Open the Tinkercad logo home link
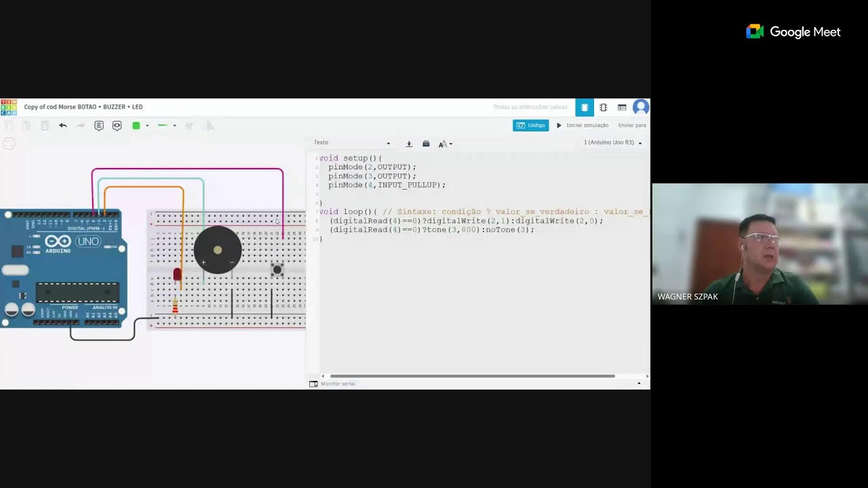868x488 pixels. (9, 107)
